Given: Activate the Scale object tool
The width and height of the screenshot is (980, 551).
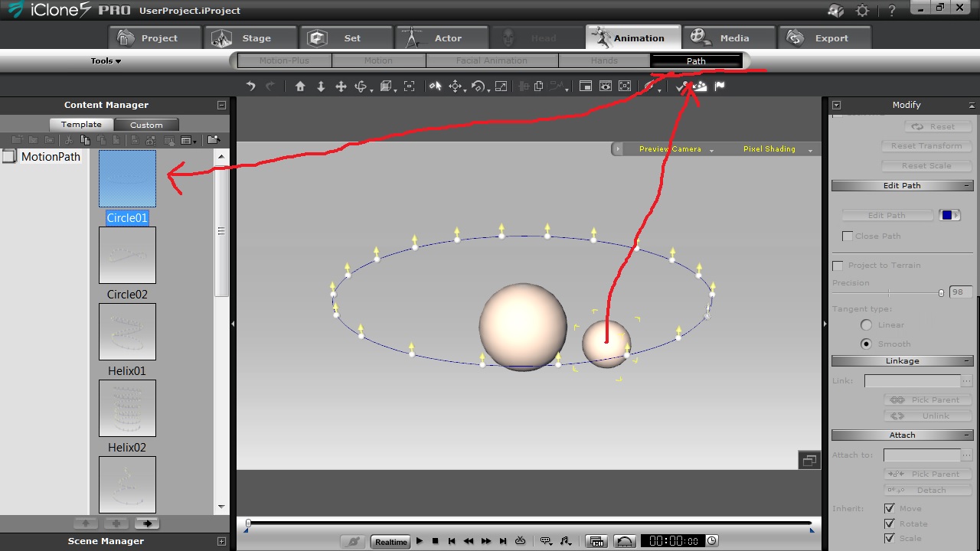Looking at the screenshot, I should 501,86.
